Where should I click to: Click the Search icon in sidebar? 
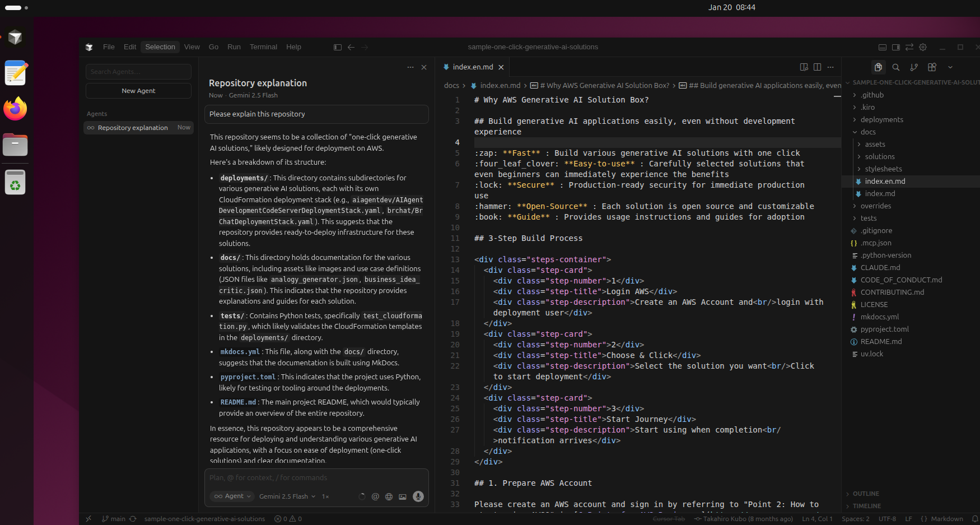click(896, 67)
